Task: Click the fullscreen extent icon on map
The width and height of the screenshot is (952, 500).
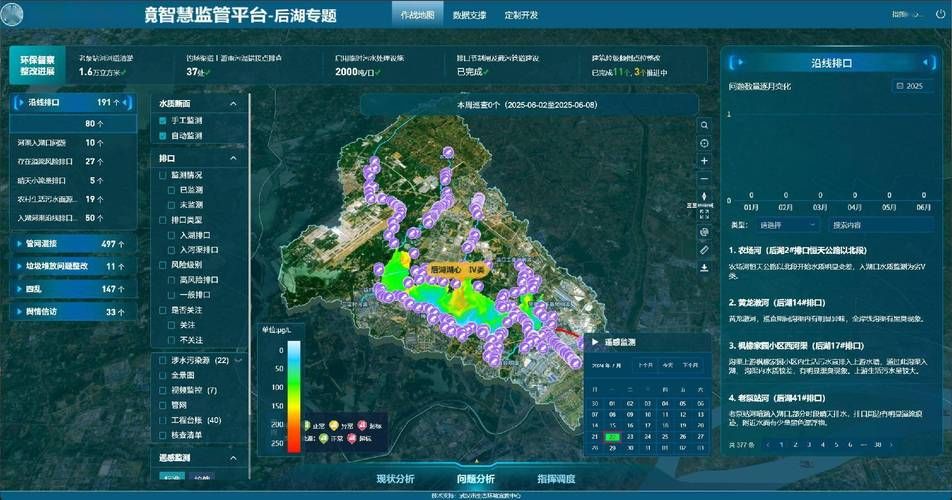Action: tap(704, 213)
